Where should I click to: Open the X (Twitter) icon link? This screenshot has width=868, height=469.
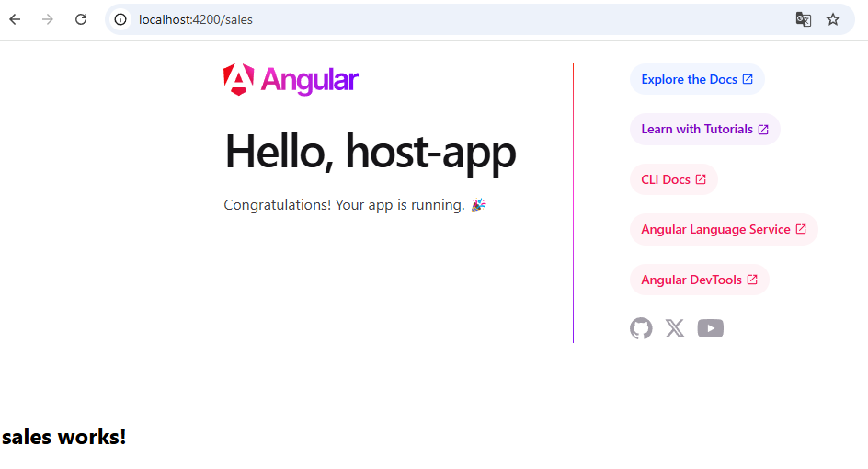point(675,328)
